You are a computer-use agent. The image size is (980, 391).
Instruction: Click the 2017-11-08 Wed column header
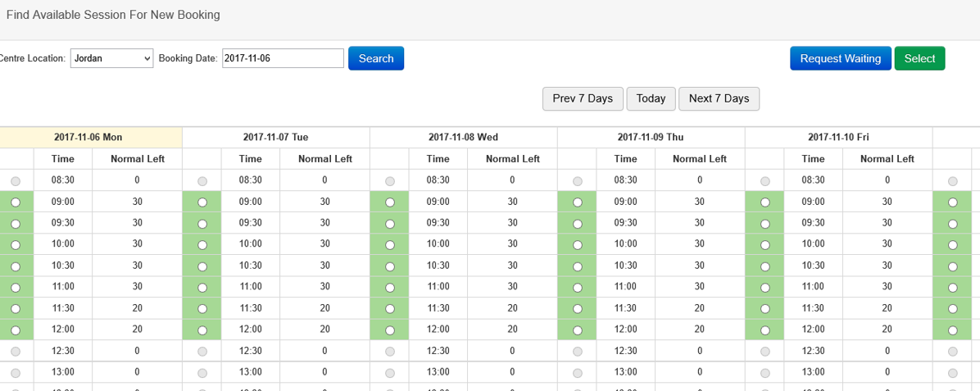(463, 137)
